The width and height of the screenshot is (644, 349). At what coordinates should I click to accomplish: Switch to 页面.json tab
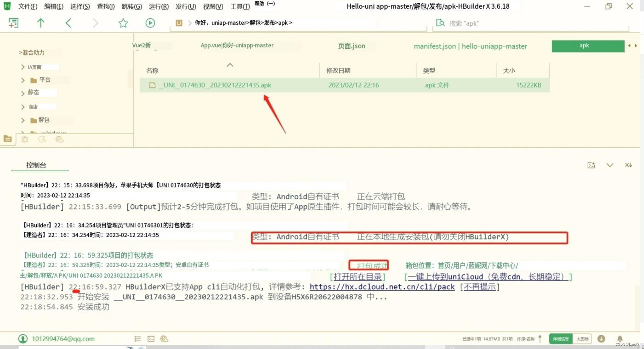pos(352,46)
